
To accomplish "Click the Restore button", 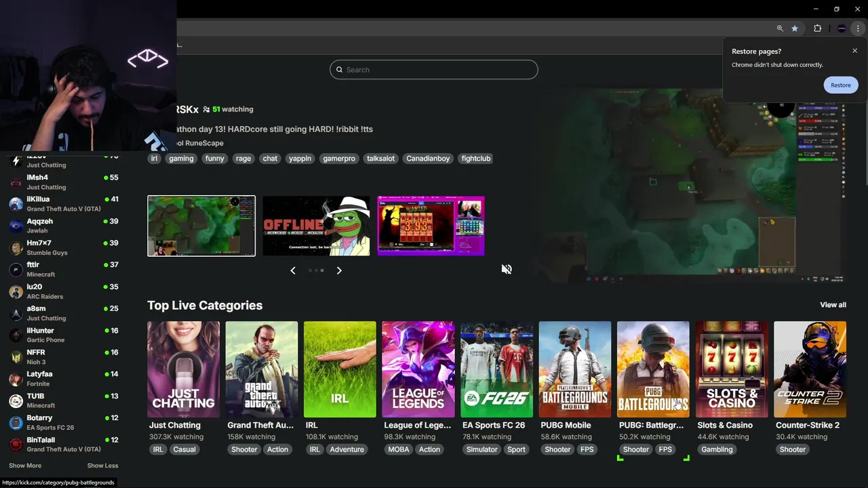I will pyautogui.click(x=840, y=85).
